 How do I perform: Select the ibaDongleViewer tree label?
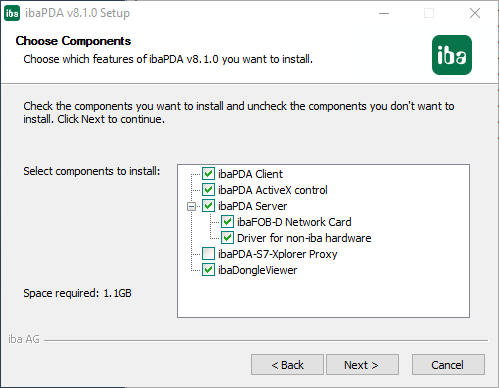coord(257,270)
